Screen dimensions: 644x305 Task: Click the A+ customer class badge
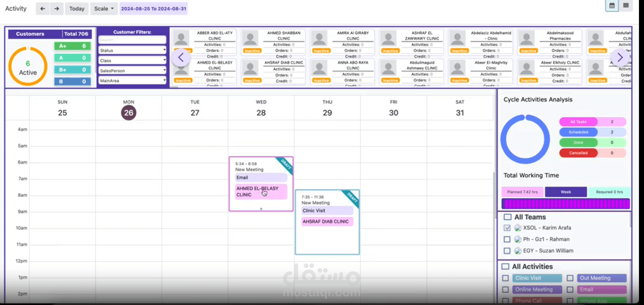(72, 46)
